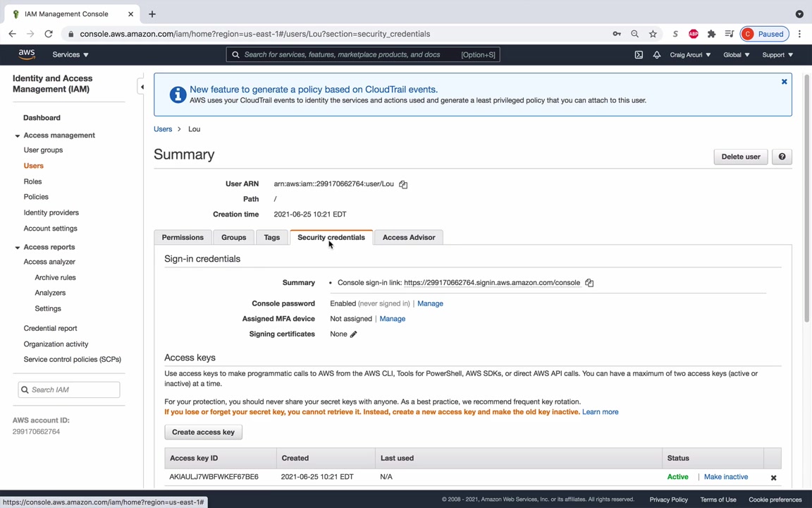Open Cookie preferences in the footer
The width and height of the screenshot is (812, 508).
[775, 500]
